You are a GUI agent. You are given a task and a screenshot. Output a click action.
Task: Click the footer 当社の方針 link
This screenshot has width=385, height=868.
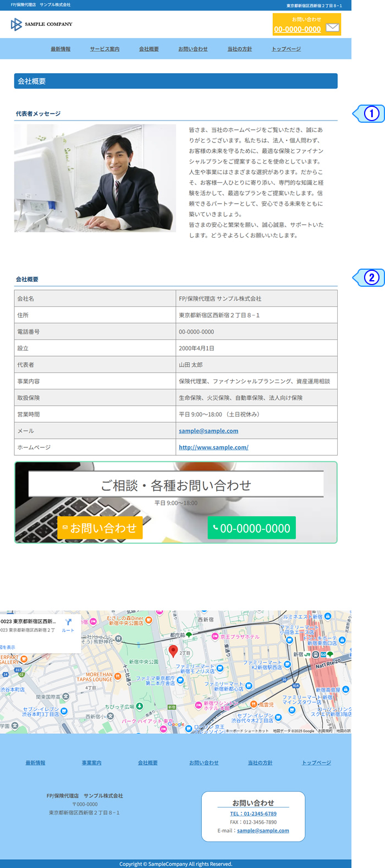click(x=260, y=763)
